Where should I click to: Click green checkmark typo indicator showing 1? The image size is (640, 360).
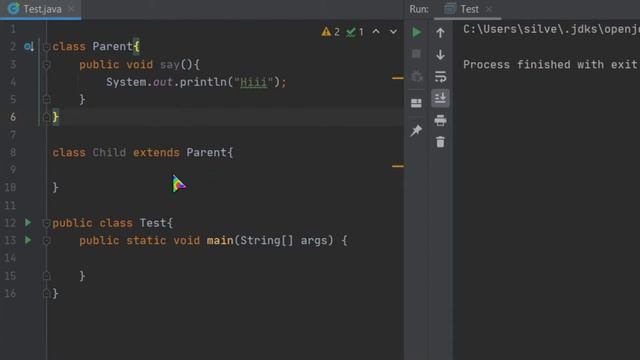[x=355, y=32]
